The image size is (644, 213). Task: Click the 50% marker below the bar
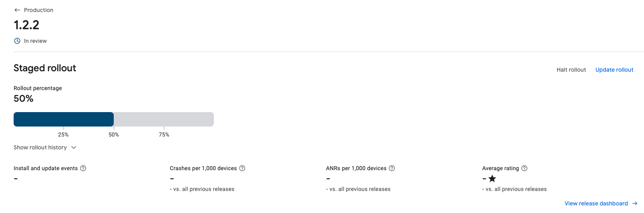click(x=114, y=135)
